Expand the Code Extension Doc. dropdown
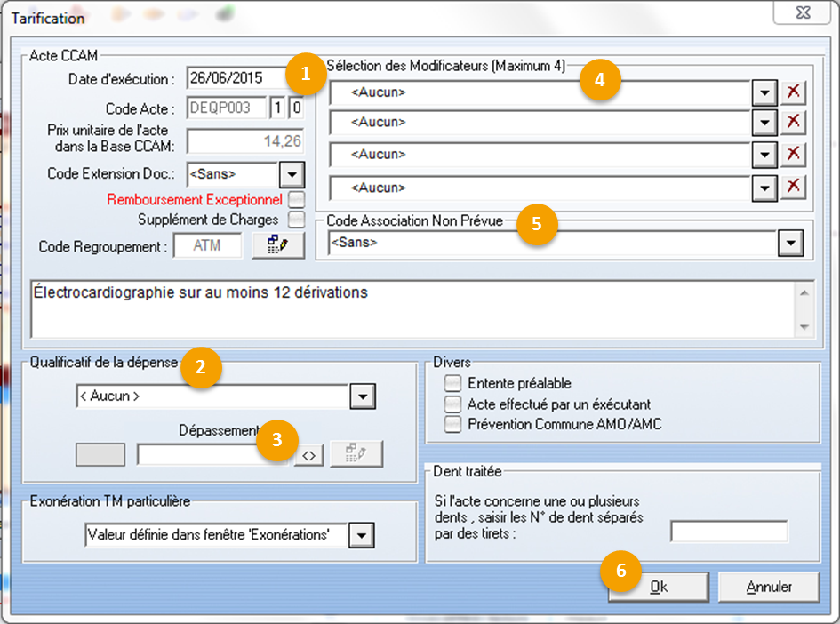 click(x=292, y=173)
